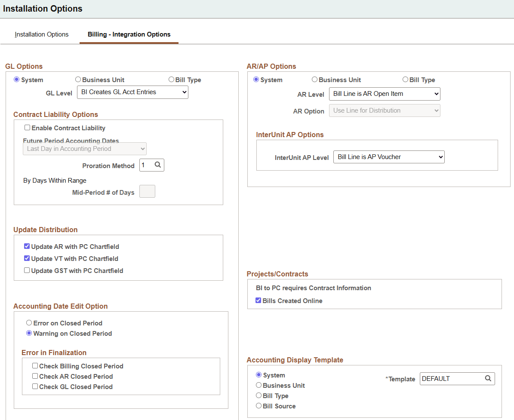The image size is (514, 420).
Task: Open the Template lookup magnifier
Action: (488, 378)
